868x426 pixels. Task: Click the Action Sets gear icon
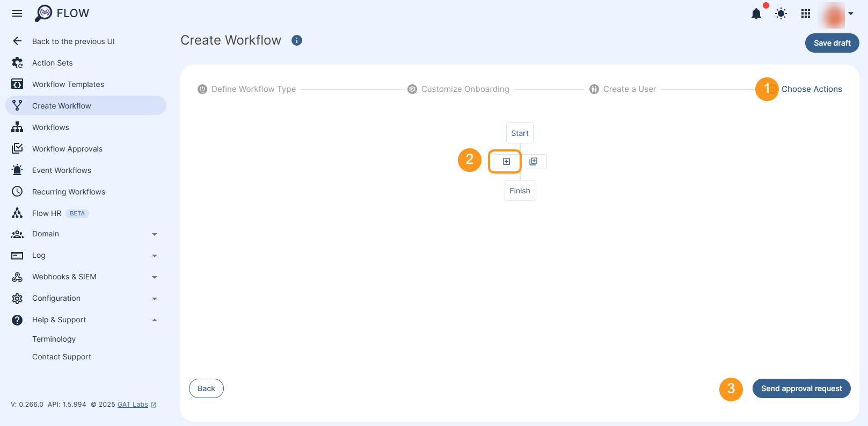(17, 63)
